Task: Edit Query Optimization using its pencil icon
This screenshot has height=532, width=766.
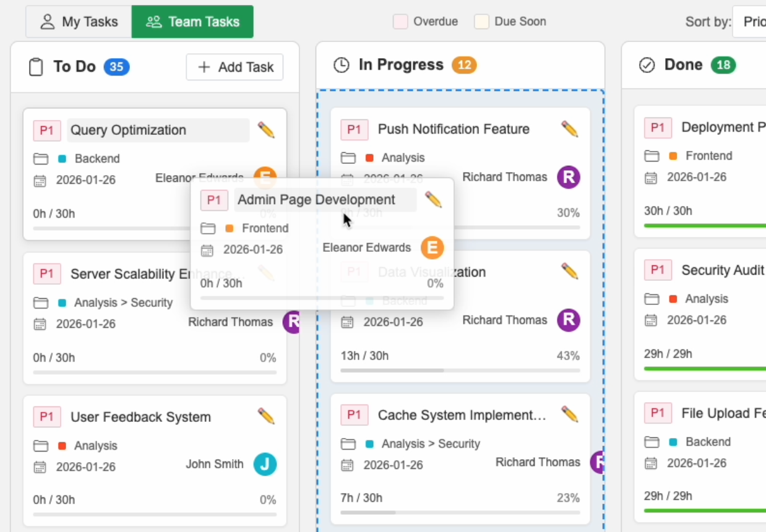Action: tap(265, 130)
